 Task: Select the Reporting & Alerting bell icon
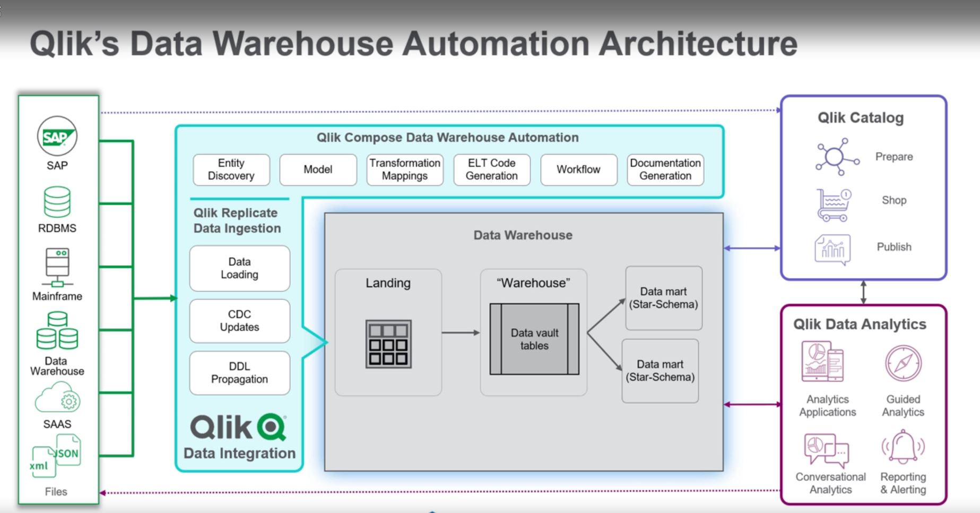click(903, 448)
